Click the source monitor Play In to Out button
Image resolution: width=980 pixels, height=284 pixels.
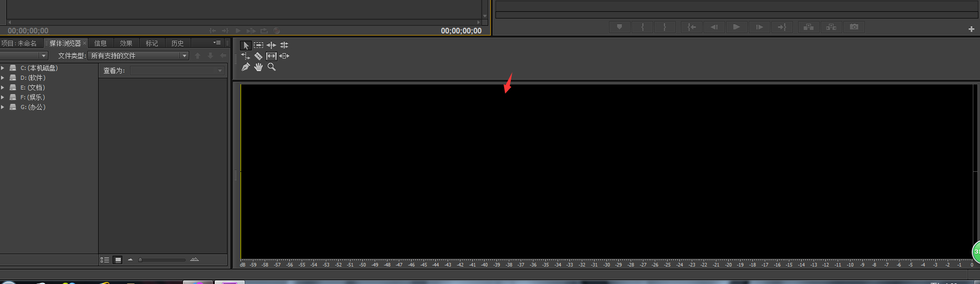(251, 31)
